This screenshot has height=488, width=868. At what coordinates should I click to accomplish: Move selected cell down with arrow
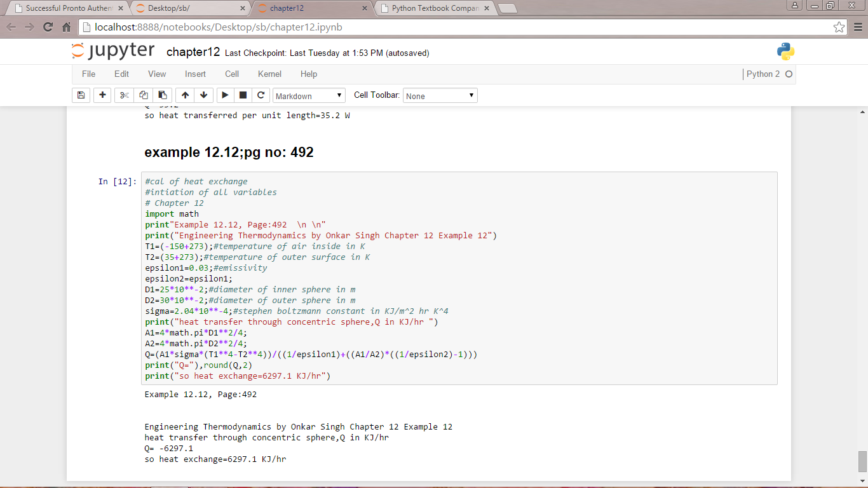pos(203,95)
